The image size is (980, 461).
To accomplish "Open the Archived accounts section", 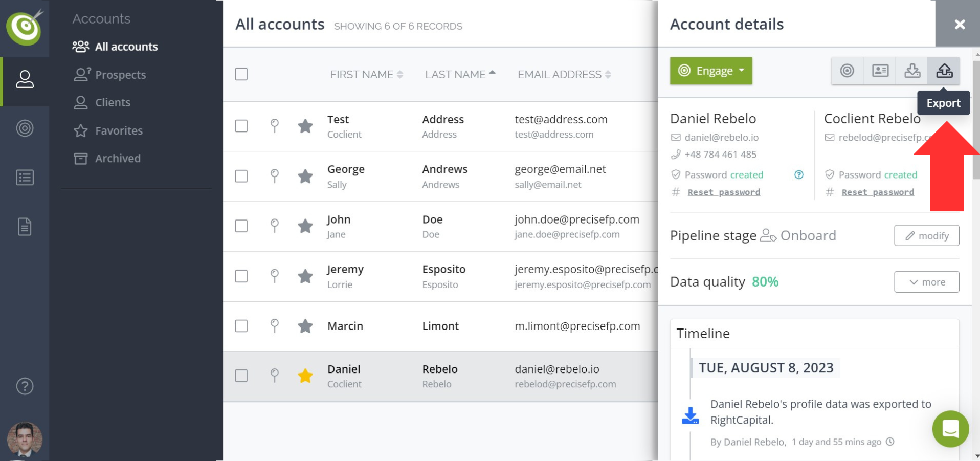I will point(118,159).
